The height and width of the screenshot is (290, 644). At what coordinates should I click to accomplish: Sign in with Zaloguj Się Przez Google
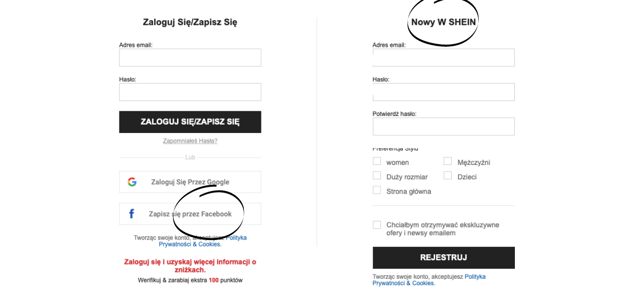190,182
